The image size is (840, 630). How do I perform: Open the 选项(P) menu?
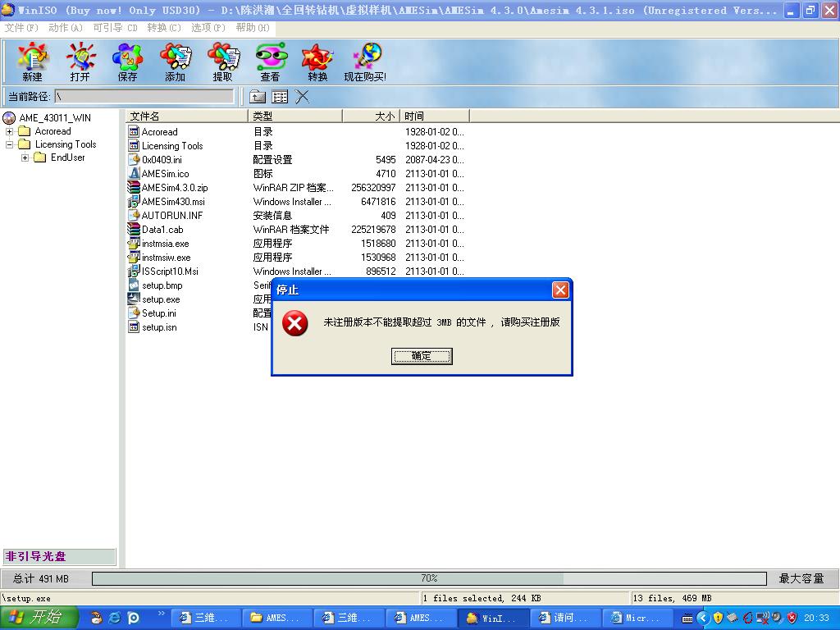pyautogui.click(x=208, y=28)
